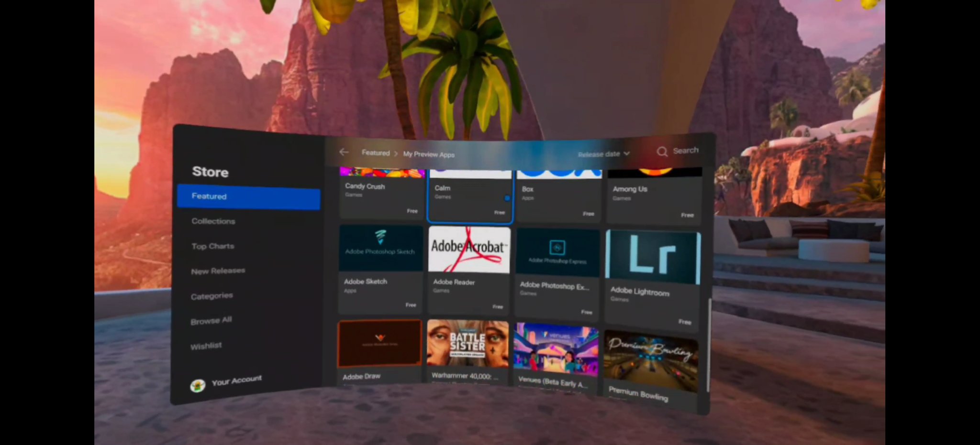Image resolution: width=980 pixels, height=445 pixels.
Task: Click the Featured breadcrumb link
Action: click(x=375, y=153)
